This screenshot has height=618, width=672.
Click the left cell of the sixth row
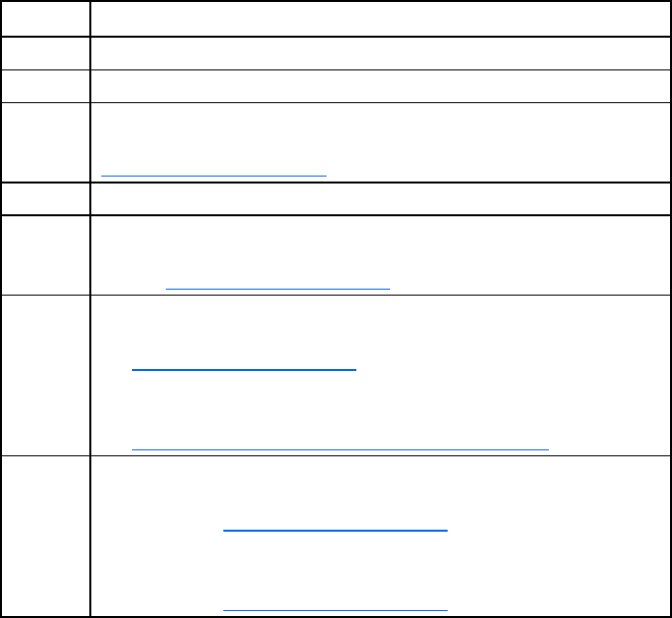pyautogui.click(x=46, y=254)
